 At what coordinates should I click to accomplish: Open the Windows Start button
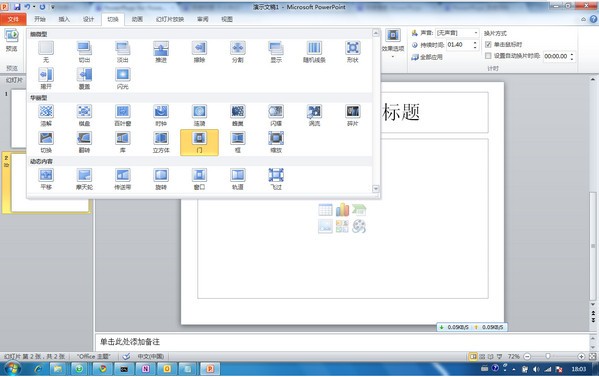coord(12,369)
